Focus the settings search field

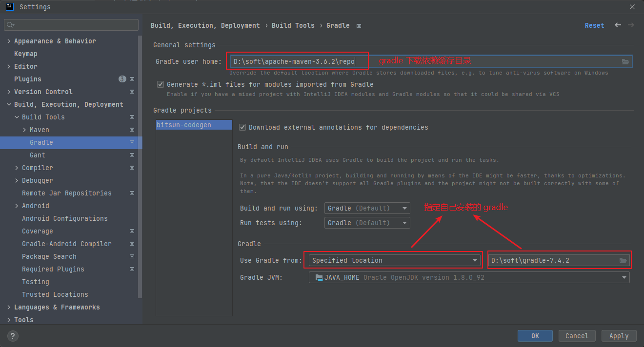(x=71, y=24)
